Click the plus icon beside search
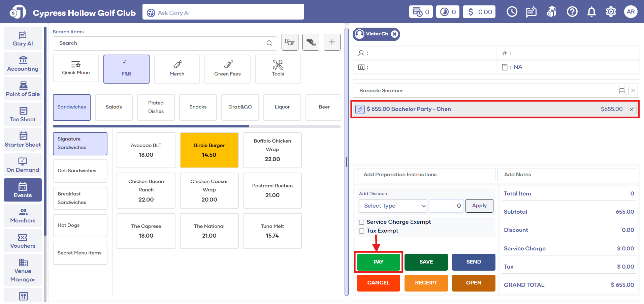This screenshot has width=644, height=304. pyautogui.click(x=332, y=42)
